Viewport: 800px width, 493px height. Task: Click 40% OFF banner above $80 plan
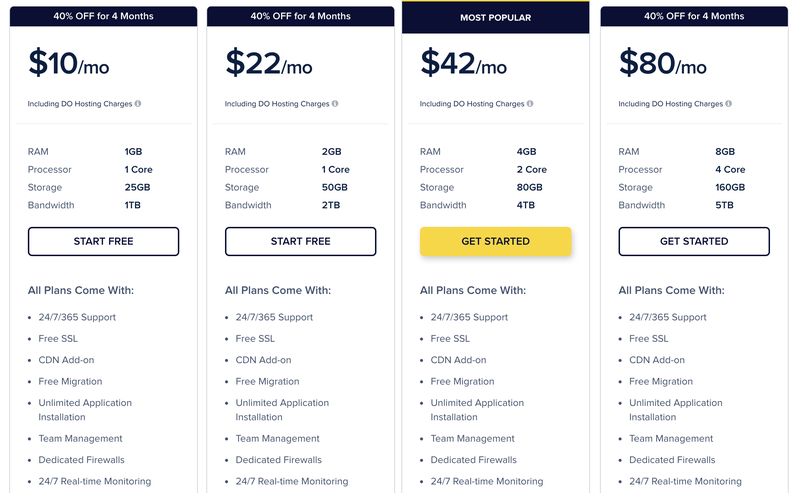[x=694, y=16]
